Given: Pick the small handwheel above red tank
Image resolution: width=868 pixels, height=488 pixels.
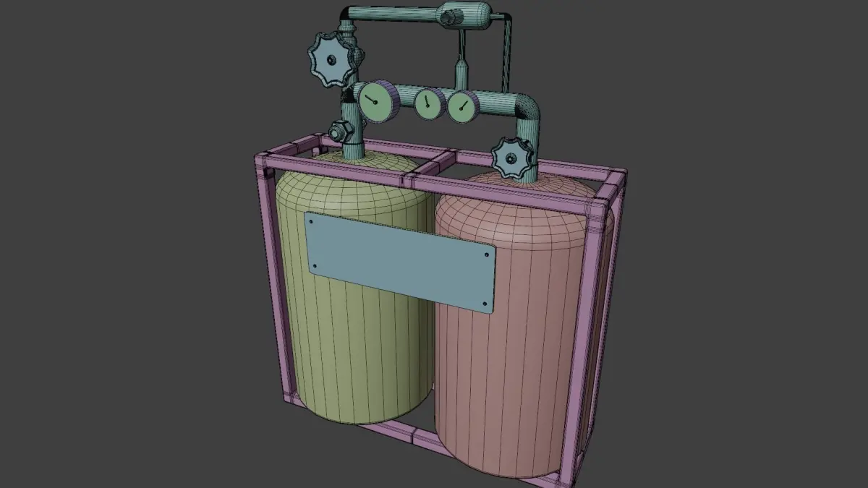Looking at the screenshot, I should coord(512,158).
